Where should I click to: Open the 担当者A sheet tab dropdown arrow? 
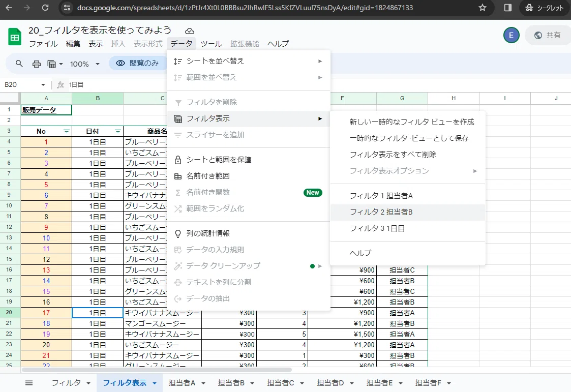[x=203, y=383]
